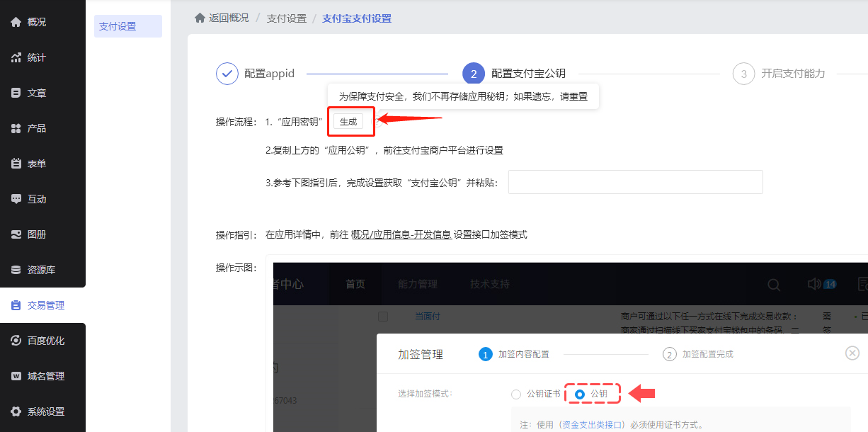Viewport: 868px width, 432px height.
Task: Click the 百度优化 icon in sidebar
Action: 16,341
